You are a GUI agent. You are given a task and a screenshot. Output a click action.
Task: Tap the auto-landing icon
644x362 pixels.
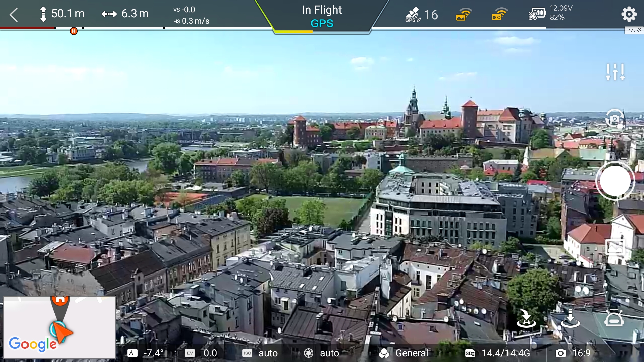(x=570, y=318)
